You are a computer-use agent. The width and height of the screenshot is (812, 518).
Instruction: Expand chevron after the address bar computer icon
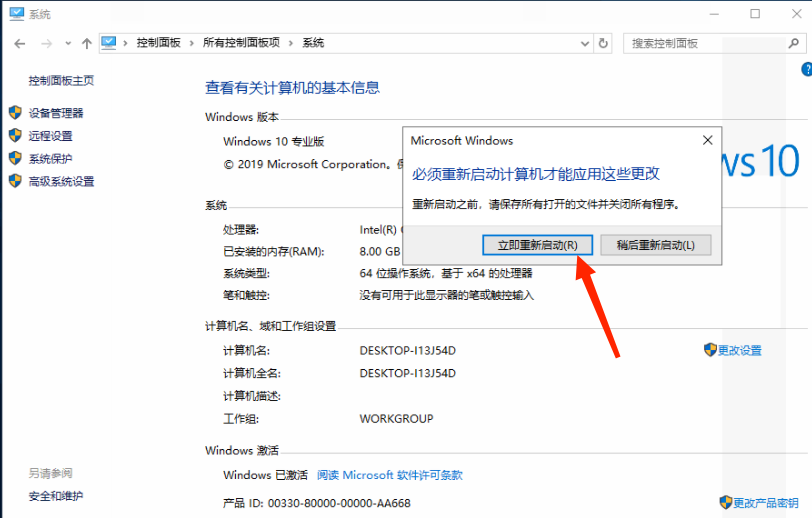pos(125,43)
